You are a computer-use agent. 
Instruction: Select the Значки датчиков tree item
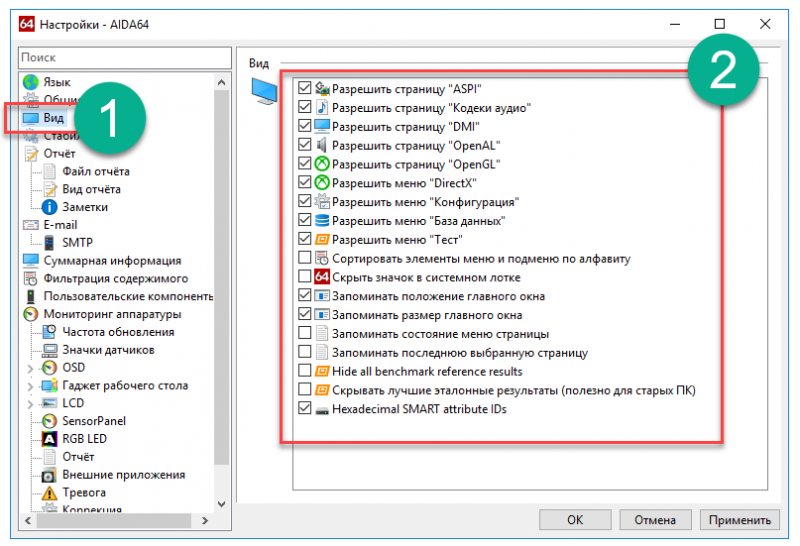[108, 350]
